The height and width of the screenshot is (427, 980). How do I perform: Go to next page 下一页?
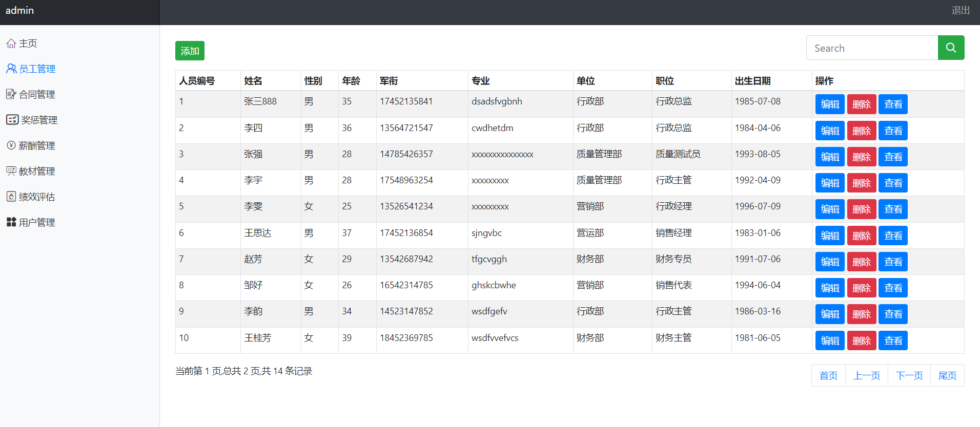click(909, 375)
